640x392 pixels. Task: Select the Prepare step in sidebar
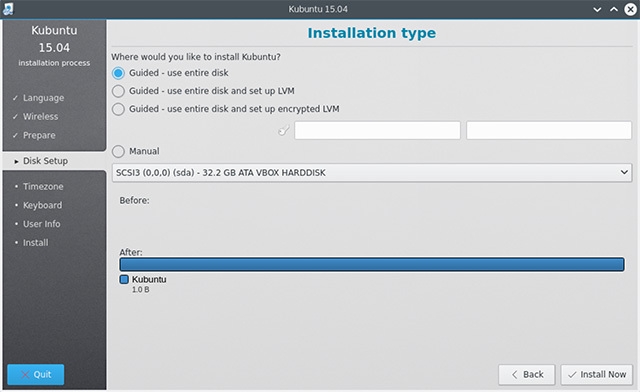(39, 135)
